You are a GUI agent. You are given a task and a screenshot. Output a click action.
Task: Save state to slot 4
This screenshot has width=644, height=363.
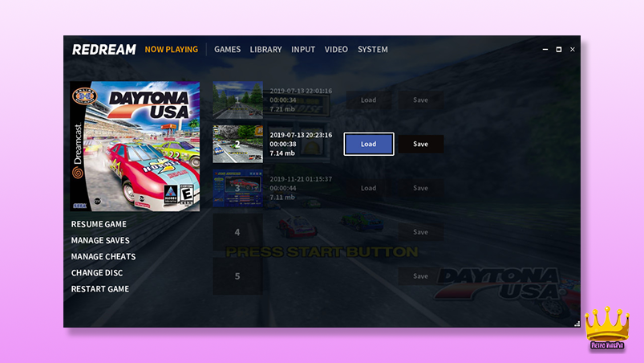pos(420,232)
